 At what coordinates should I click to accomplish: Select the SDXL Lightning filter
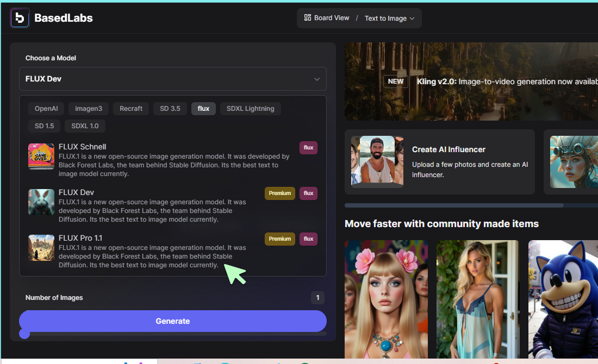point(250,109)
